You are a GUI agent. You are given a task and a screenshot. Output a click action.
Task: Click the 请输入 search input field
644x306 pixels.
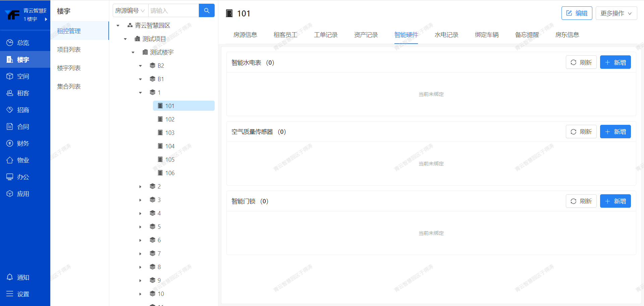[x=173, y=11]
